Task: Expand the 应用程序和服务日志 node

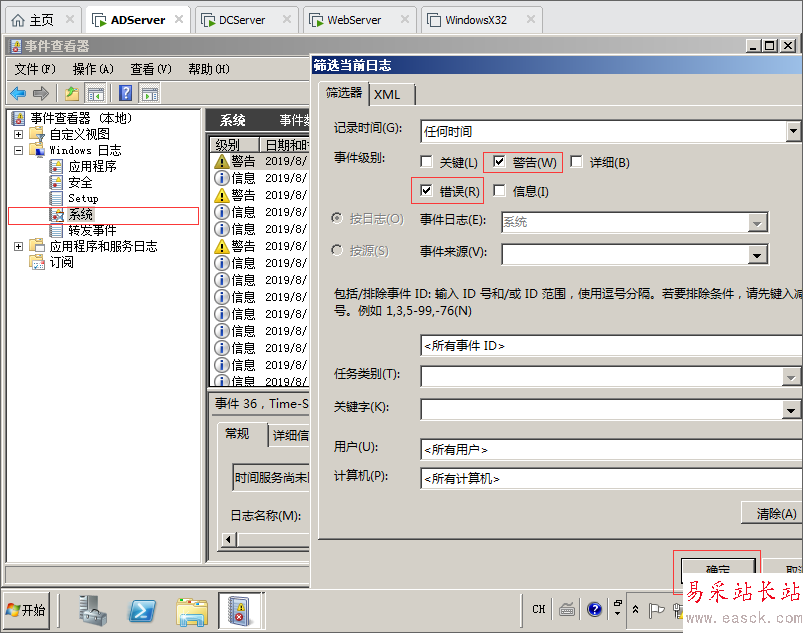Action: click(x=18, y=246)
